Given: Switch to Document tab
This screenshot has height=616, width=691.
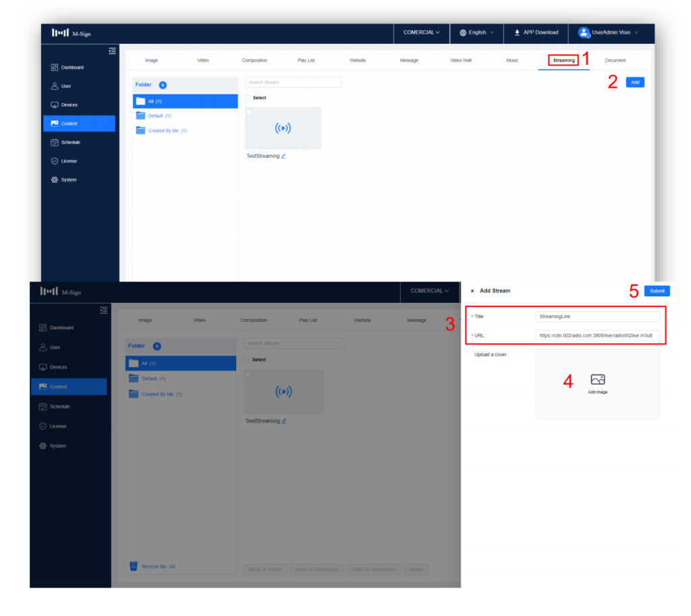Looking at the screenshot, I should 615,60.
